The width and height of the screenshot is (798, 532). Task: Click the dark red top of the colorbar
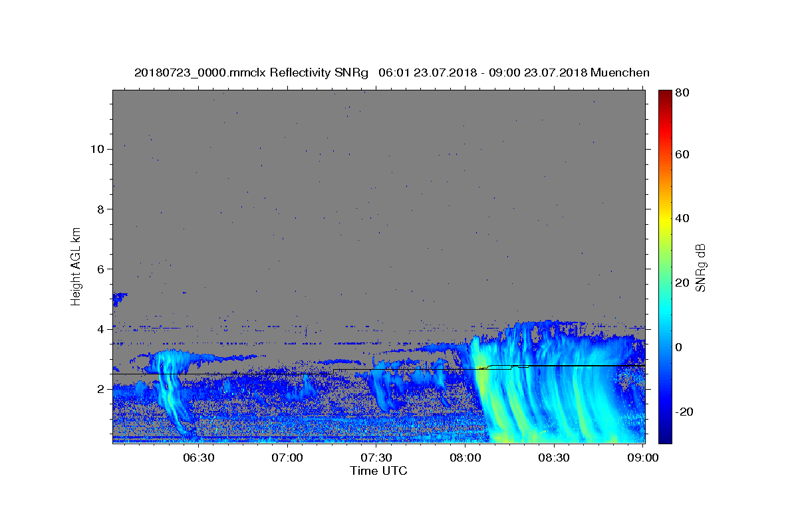665,95
